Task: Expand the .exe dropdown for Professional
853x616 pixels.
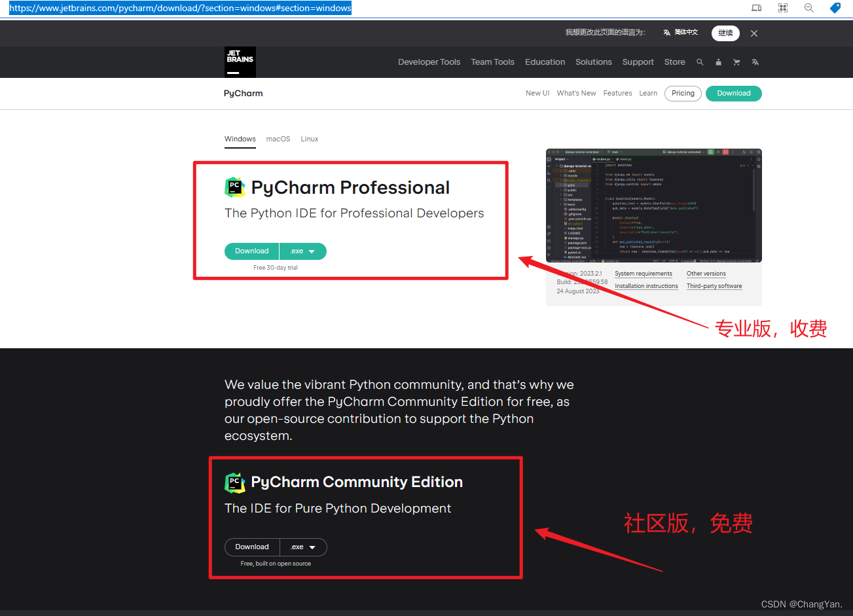Action: click(303, 251)
